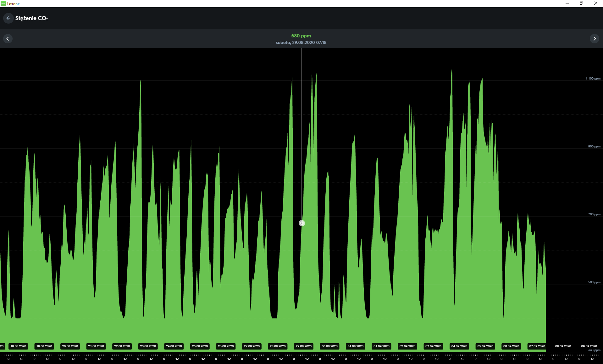Viewport: 603px width, 364px height.
Task: Select the 03.09.2020 date label
Action: pos(433,346)
